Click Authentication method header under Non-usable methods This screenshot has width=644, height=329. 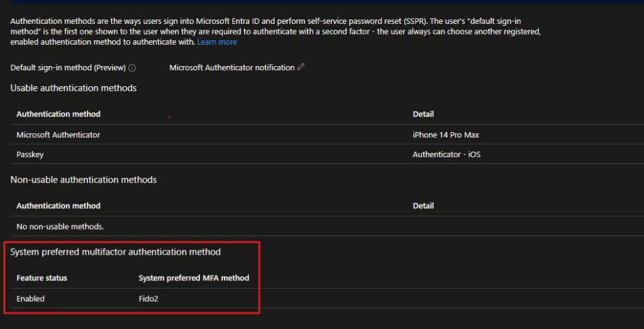pyautogui.click(x=58, y=205)
